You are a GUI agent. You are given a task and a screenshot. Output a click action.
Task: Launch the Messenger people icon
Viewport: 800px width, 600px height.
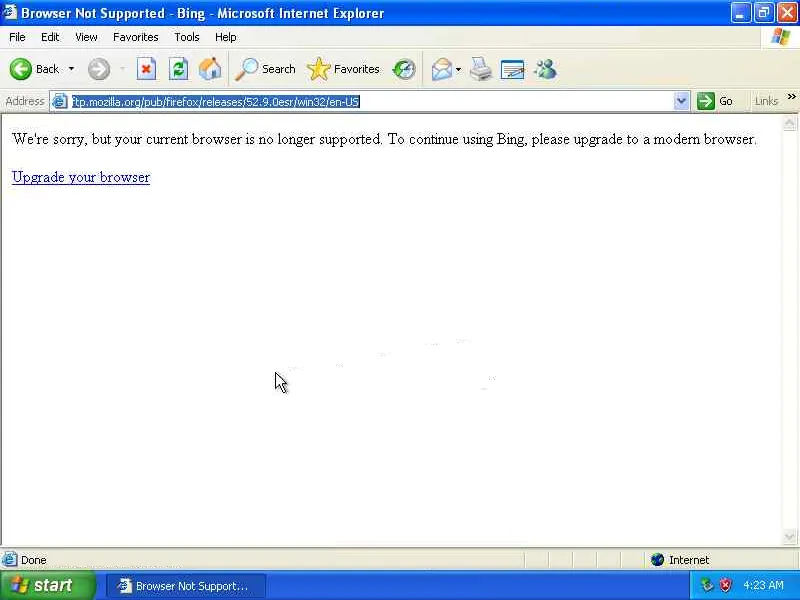coord(545,69)
